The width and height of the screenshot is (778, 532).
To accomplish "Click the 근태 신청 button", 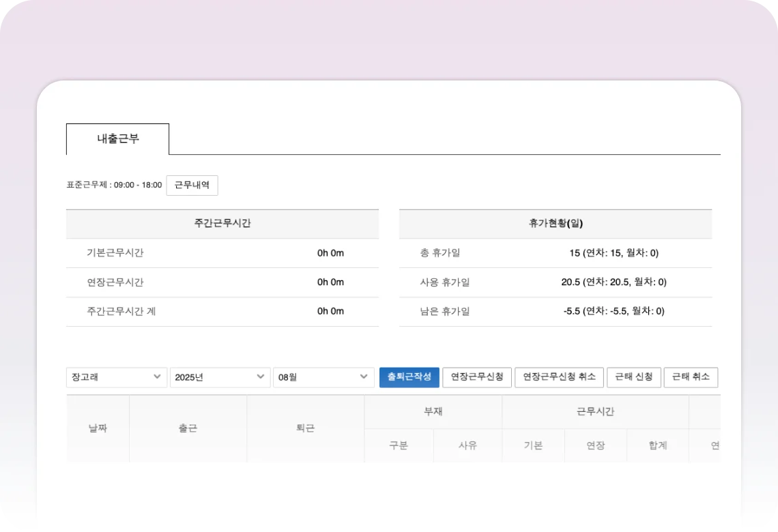I will (633, 377).
